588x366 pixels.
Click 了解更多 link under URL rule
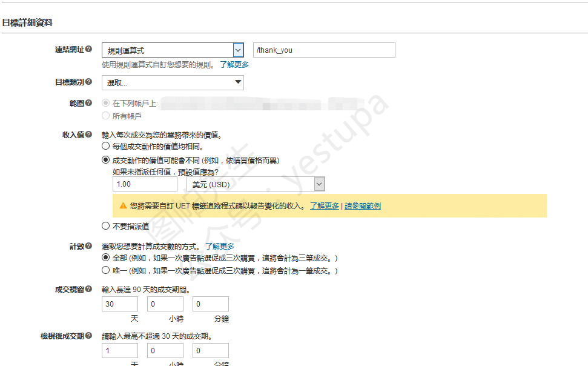tap(234, 65)
